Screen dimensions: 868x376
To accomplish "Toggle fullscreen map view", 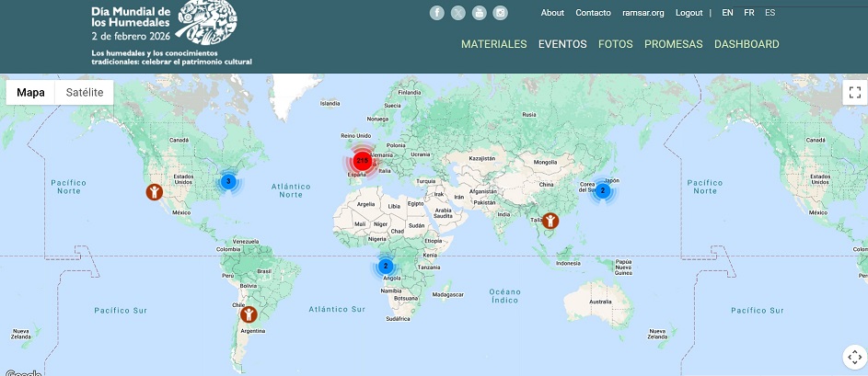I will pos(855,92).
